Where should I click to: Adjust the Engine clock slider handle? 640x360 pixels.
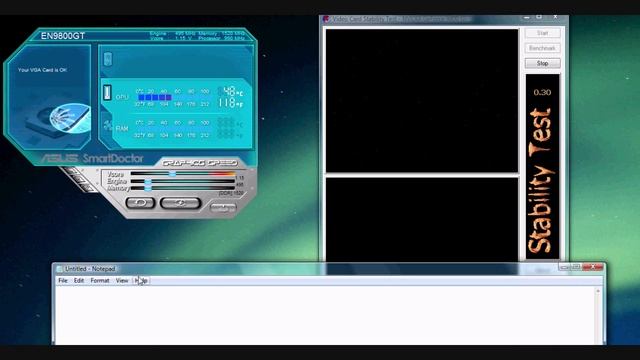coord(148,181)
